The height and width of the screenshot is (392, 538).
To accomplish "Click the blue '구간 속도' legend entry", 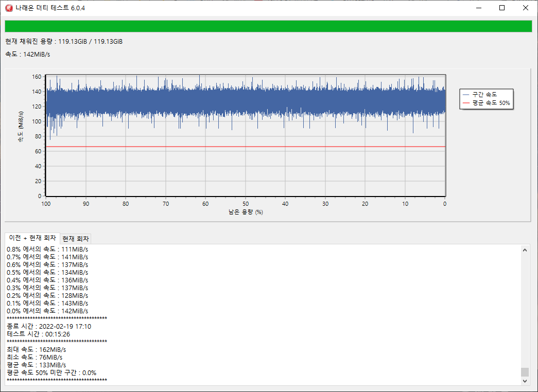I will tap(480, 94).
